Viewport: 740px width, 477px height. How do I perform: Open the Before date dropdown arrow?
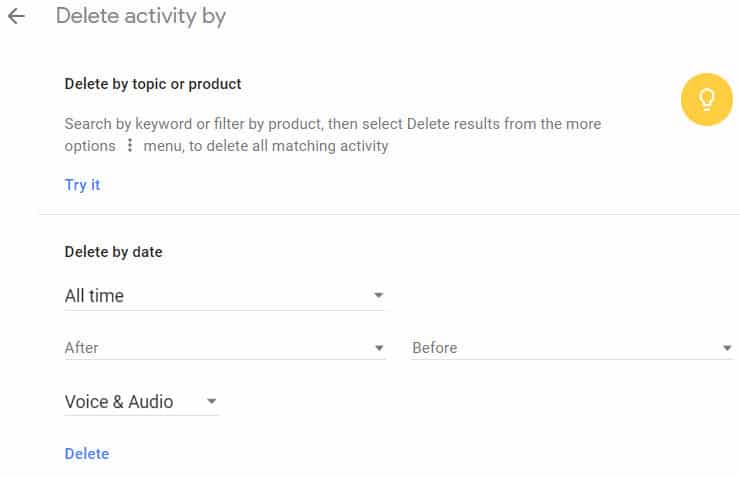[727, 348]
